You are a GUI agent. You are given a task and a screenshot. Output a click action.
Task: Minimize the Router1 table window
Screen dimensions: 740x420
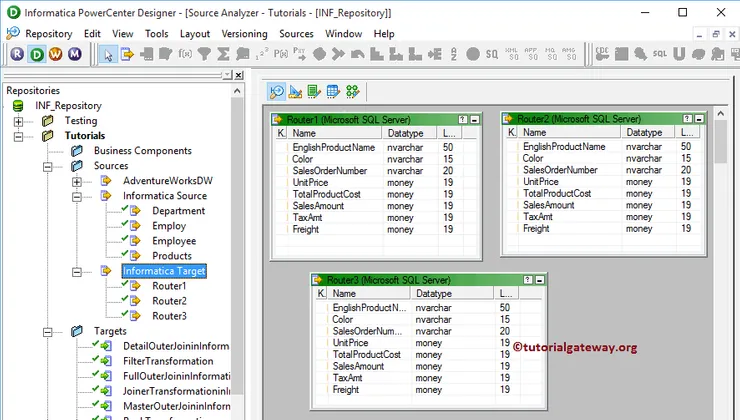point(475,120)
